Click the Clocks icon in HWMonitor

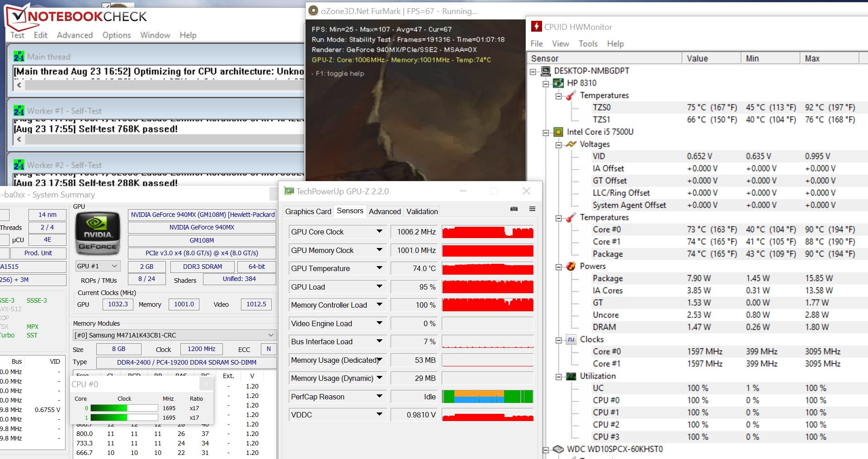(571, 339)
